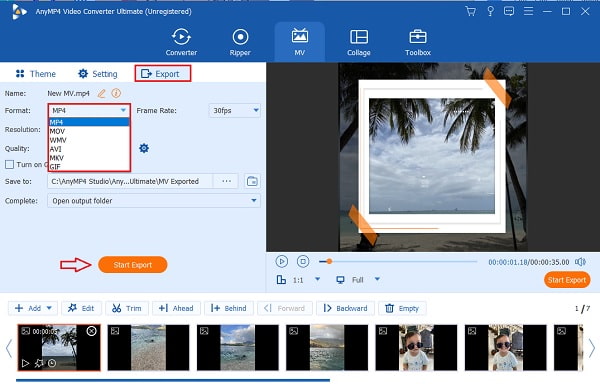Image resolution: width=600 pixels, height=390 pixels.
Task: Open quality settings gear icon
Action: [144, 148]
